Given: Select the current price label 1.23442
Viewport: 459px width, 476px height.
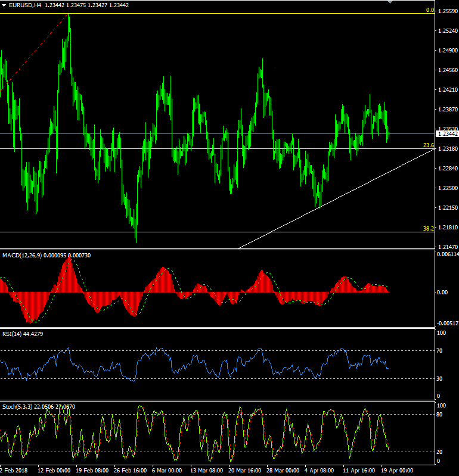Looking at the screenshot, I should (x=447, y=134).
